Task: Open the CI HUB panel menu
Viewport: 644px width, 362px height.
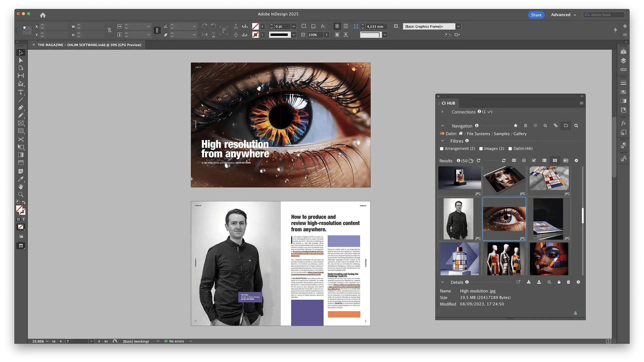Action: click(581, 103)
